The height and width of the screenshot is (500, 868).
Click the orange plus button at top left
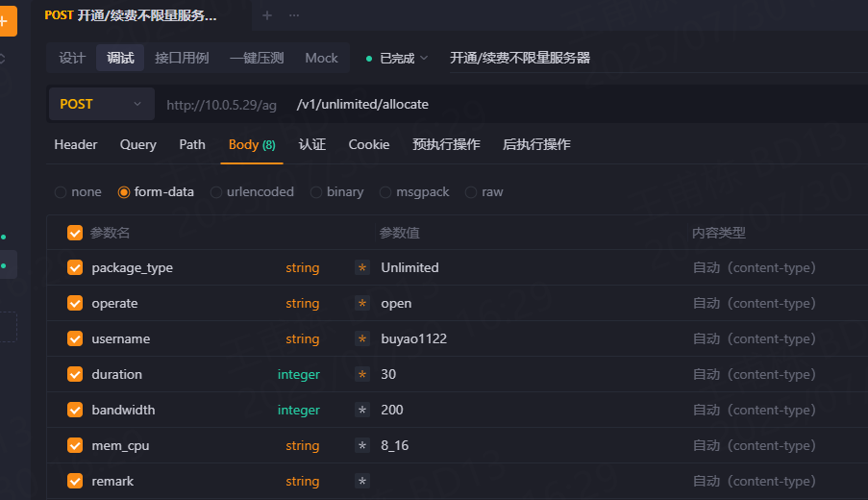pyautogui.click(x=7, y=21)
